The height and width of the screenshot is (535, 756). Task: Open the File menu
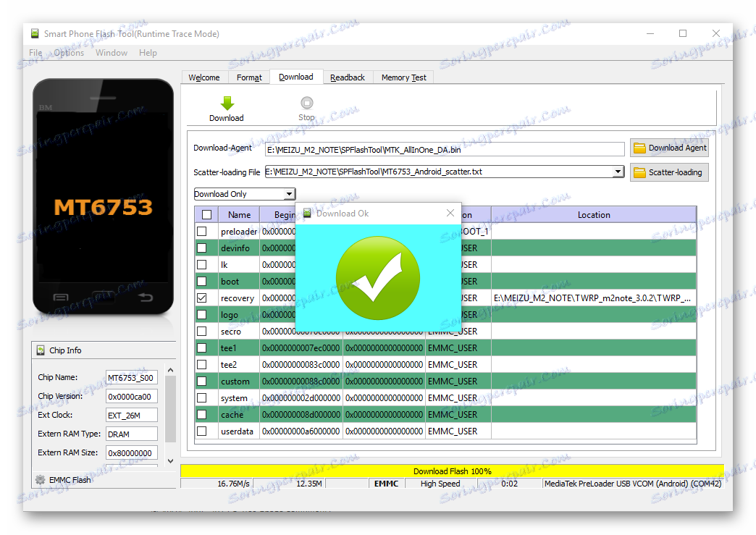click(35, 53)
